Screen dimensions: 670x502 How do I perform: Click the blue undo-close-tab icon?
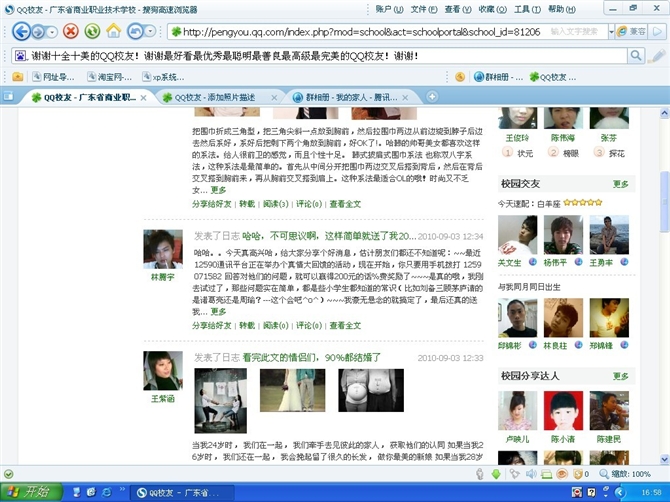click(x=135, y=31)
